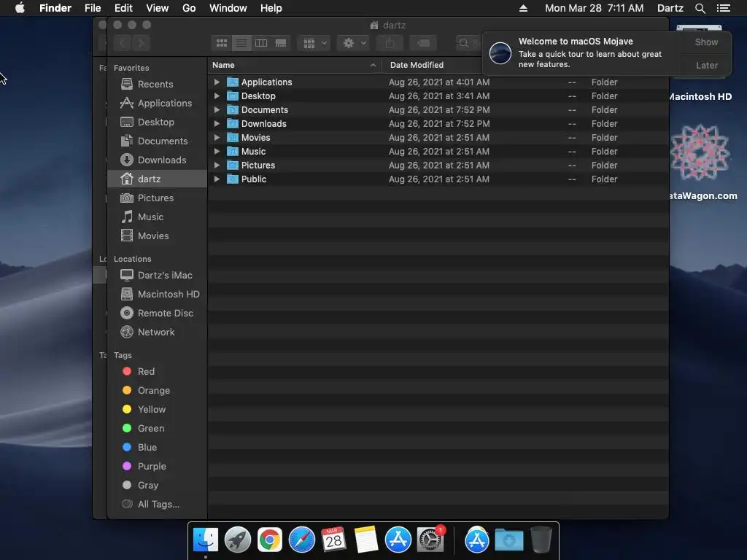
Task: Open the Help menu
Action: tap(271, 8)
